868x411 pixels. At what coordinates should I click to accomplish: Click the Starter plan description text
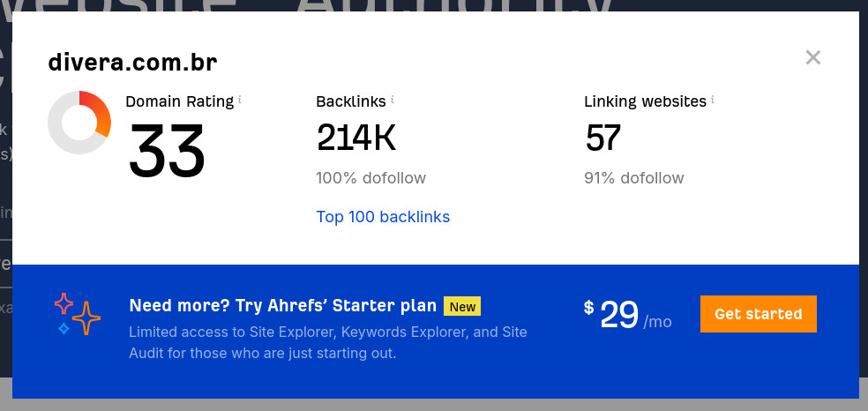(328, 342)
